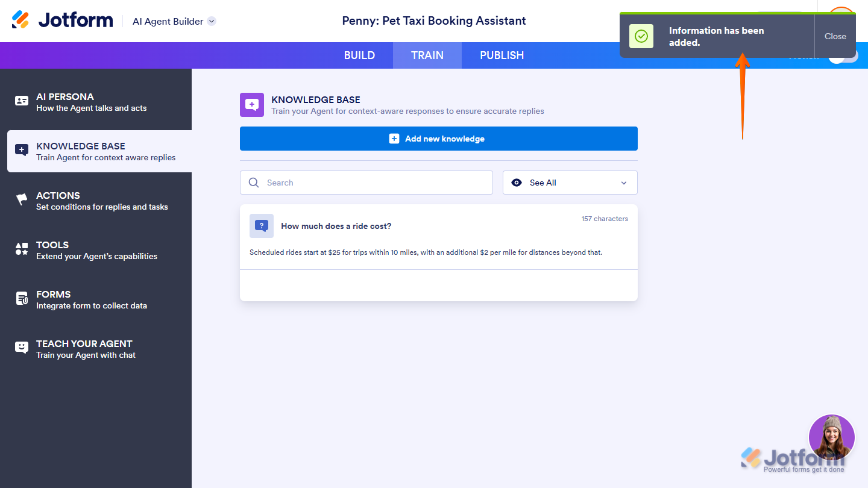Open the AI Persona section icon

(22, 101)
